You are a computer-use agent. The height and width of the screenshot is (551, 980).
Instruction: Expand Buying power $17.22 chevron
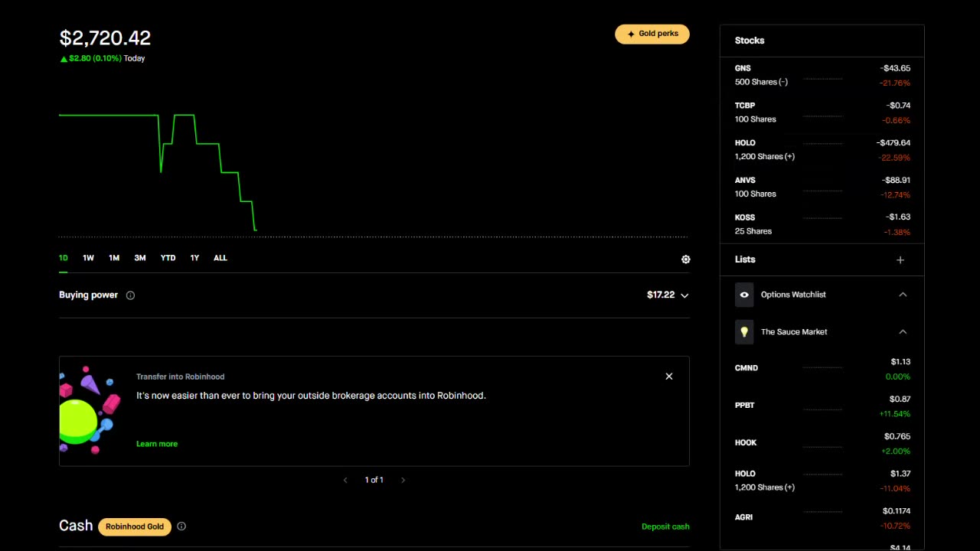pyautogui.click(x=684, y=295)
